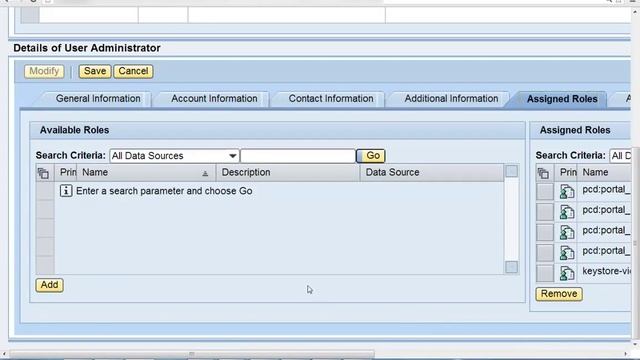Click the role icon in first pcd:portal row
Image resolution: width=640 pixels, height=360 pixels.
click(567, 191)
